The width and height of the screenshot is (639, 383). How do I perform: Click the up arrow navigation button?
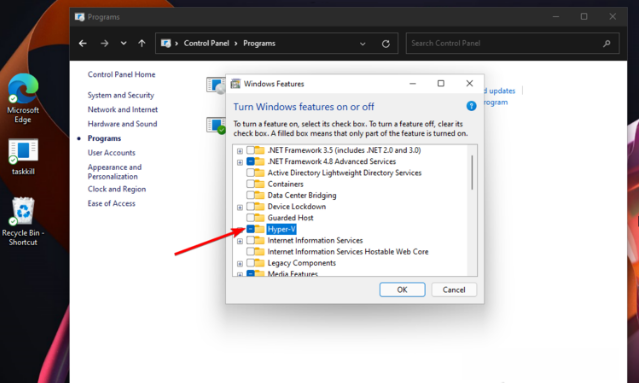point(141,43)
